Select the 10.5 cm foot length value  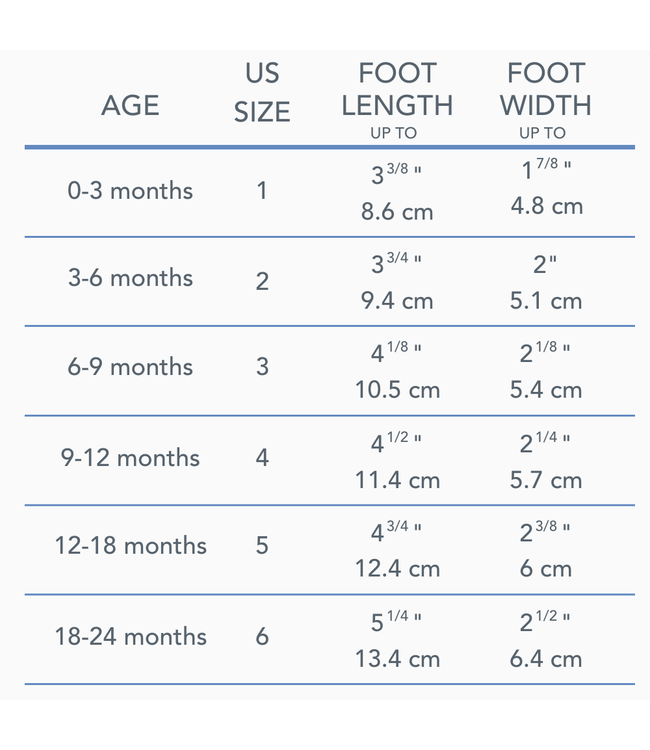(x=397, y=390)
